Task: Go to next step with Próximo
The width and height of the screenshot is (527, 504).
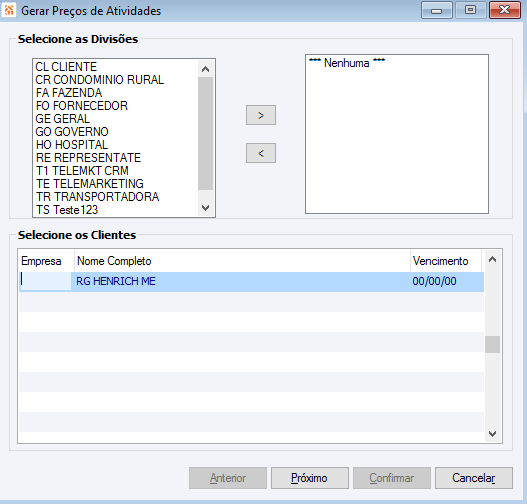Action: pos(310,478)
